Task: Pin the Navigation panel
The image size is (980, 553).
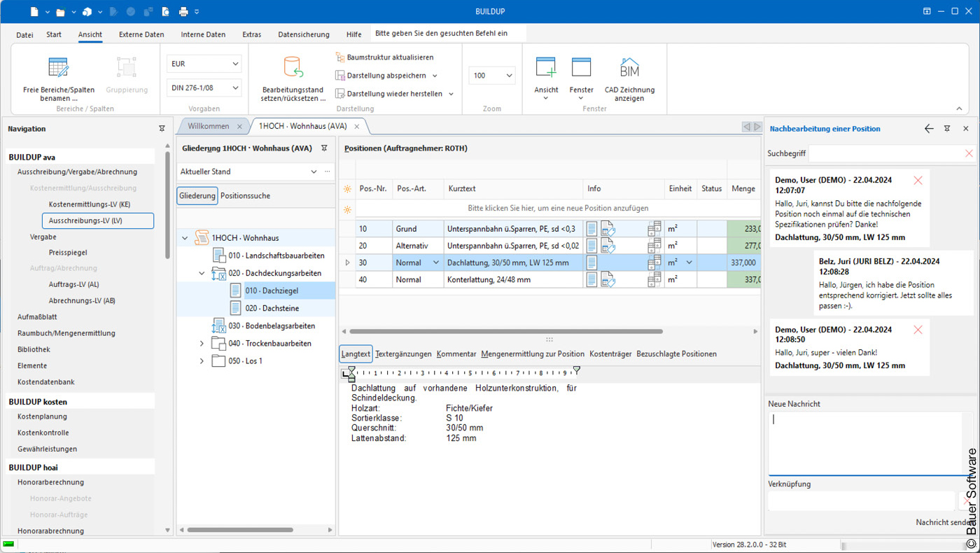Action: point(162,128)
